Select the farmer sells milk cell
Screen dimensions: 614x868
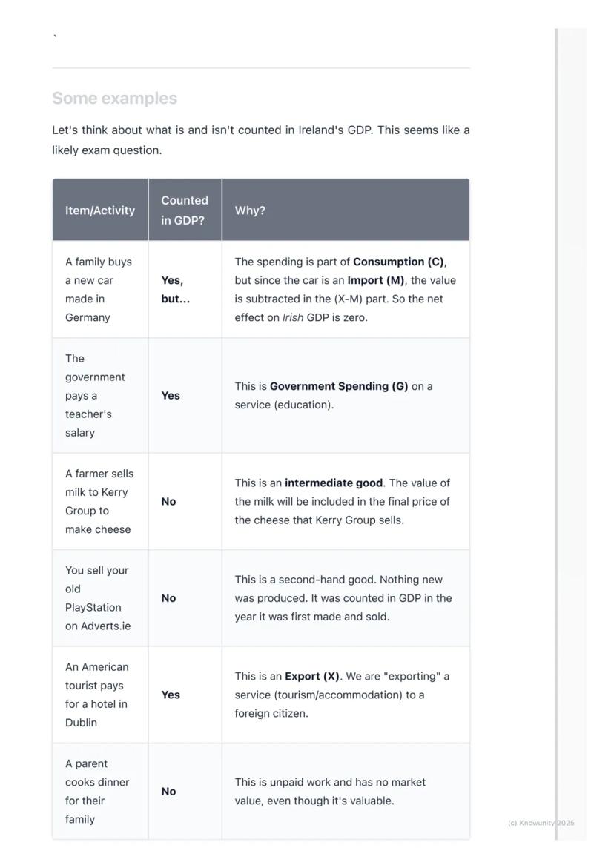(99, 502)
